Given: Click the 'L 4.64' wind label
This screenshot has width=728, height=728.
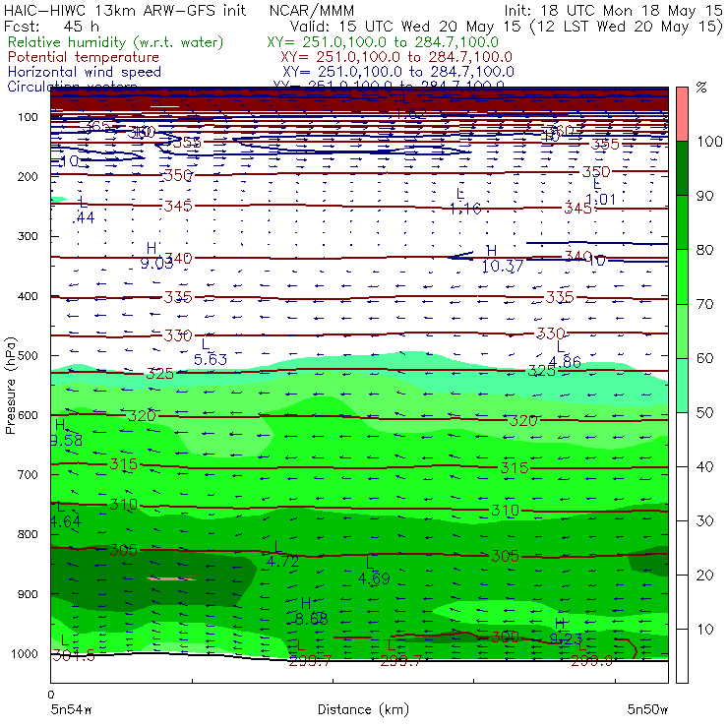Looking at the screenshot, I should pos(66,515).
